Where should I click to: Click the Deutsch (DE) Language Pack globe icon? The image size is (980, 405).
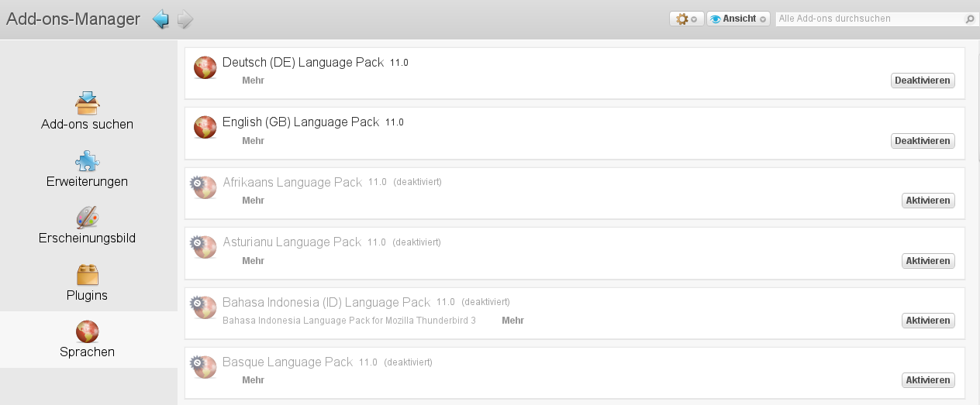(205, 67)
